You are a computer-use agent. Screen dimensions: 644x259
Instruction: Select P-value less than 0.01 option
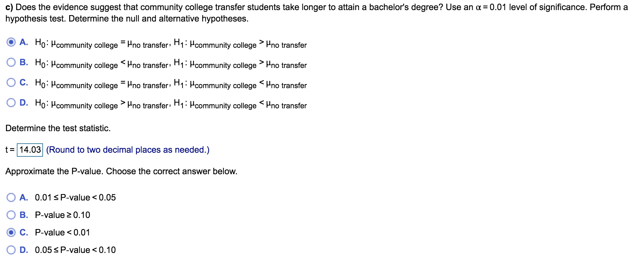pos(10,232)
